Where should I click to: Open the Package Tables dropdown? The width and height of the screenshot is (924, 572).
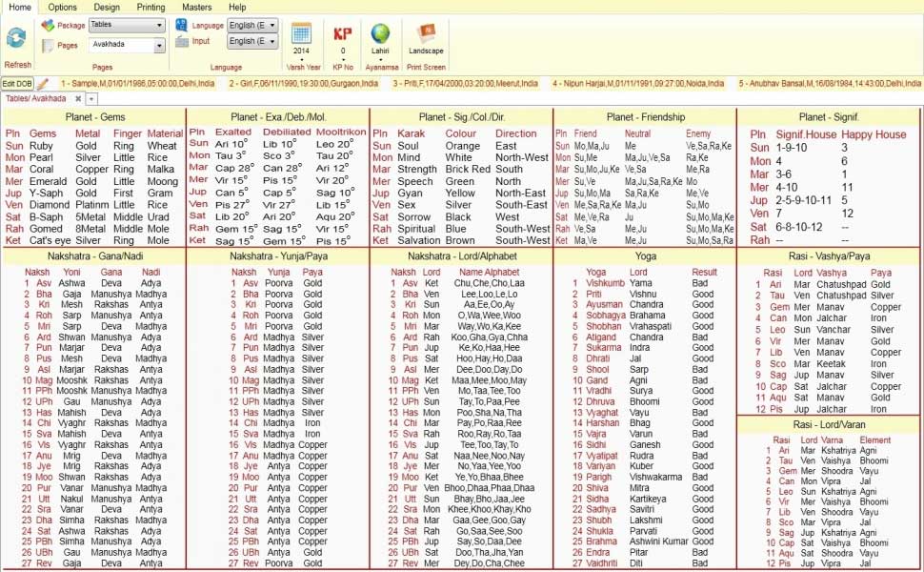click(x=158, y=25)
